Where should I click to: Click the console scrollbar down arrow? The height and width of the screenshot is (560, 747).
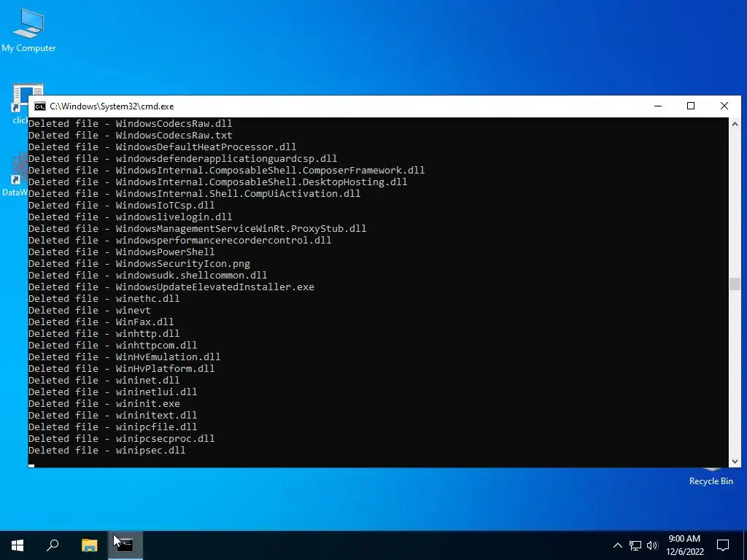(735, 461)
